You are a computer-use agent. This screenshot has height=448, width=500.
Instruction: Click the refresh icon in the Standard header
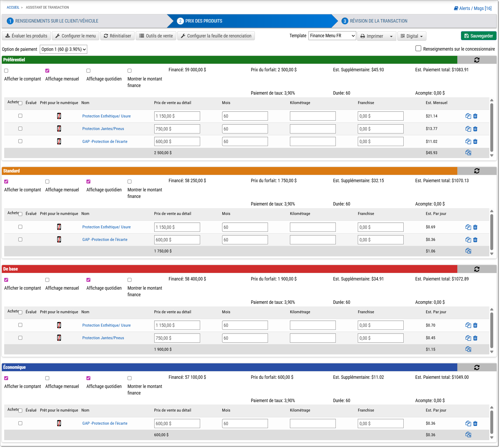coord(476,171)
